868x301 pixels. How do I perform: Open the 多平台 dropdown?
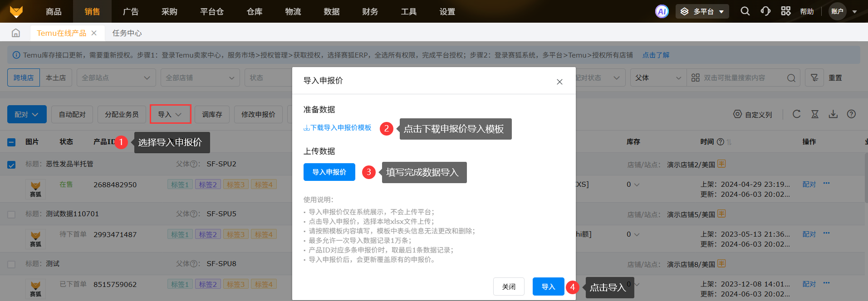(x=702, y=11)
